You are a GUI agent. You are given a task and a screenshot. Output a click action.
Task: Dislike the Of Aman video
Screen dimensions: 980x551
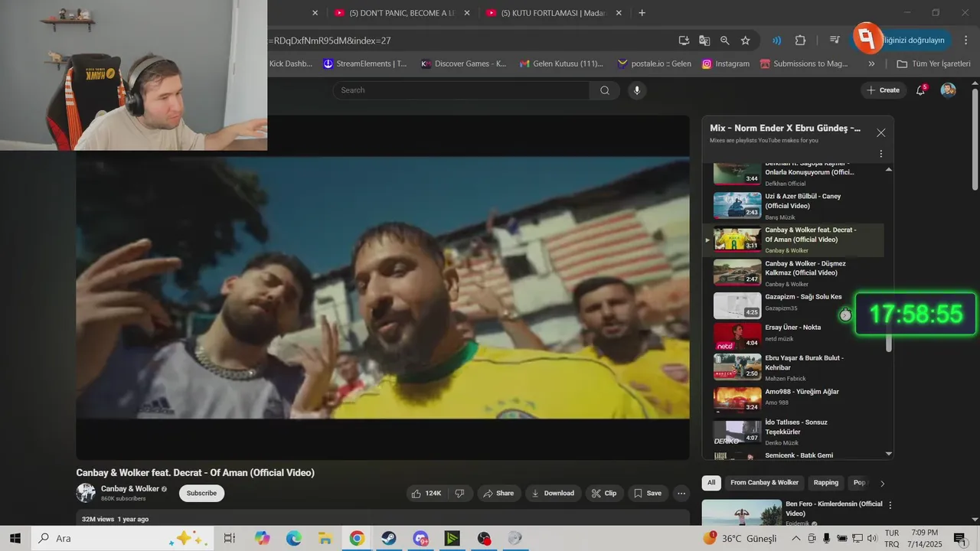[459, 494]
